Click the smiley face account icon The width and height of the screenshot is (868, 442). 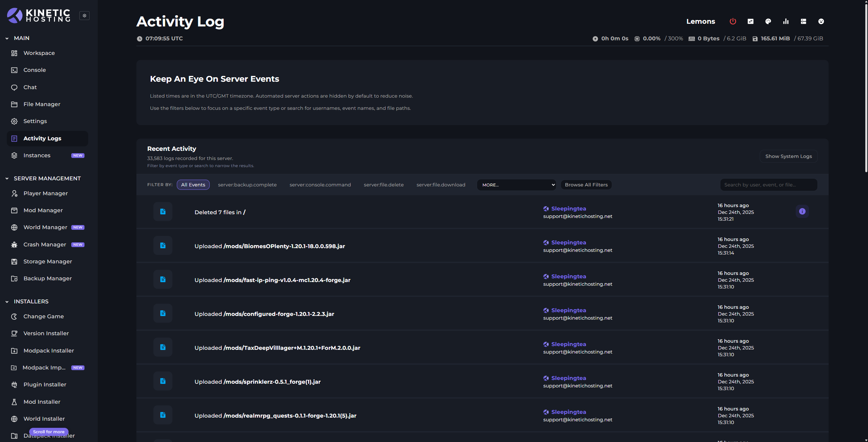[821, 21]
